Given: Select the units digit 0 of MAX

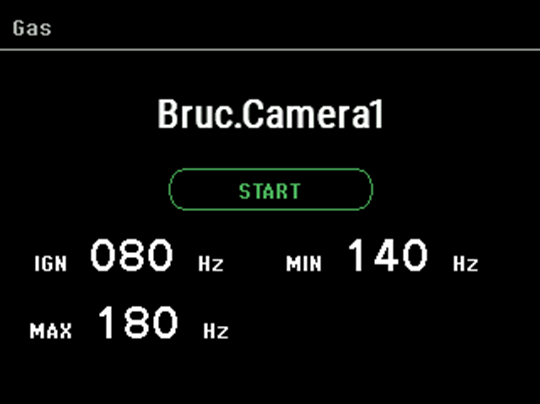Looking at the screenshot, I should tap(166, 322).
